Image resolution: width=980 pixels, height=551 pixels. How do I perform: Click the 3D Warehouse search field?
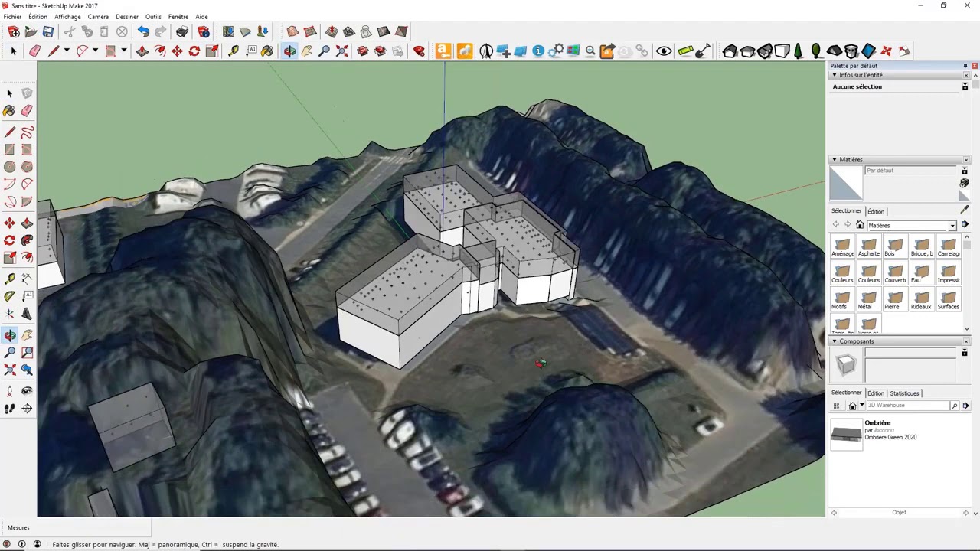[x=907, y=406]
